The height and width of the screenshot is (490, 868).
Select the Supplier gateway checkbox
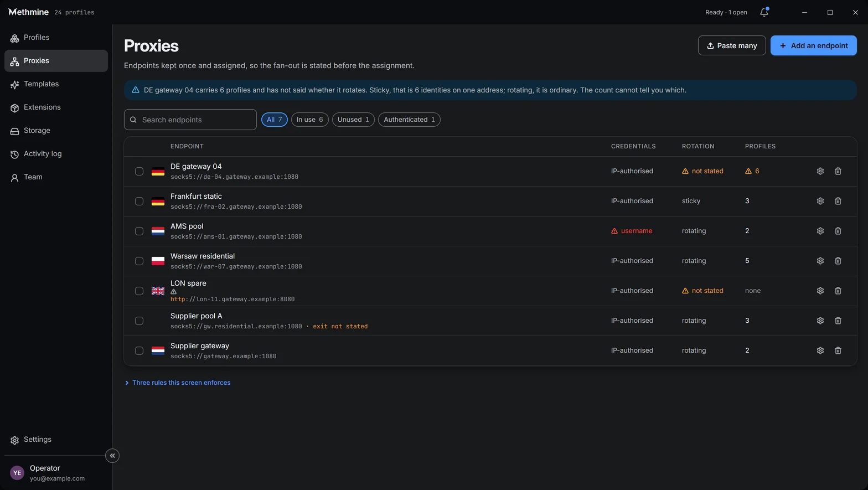139,351
